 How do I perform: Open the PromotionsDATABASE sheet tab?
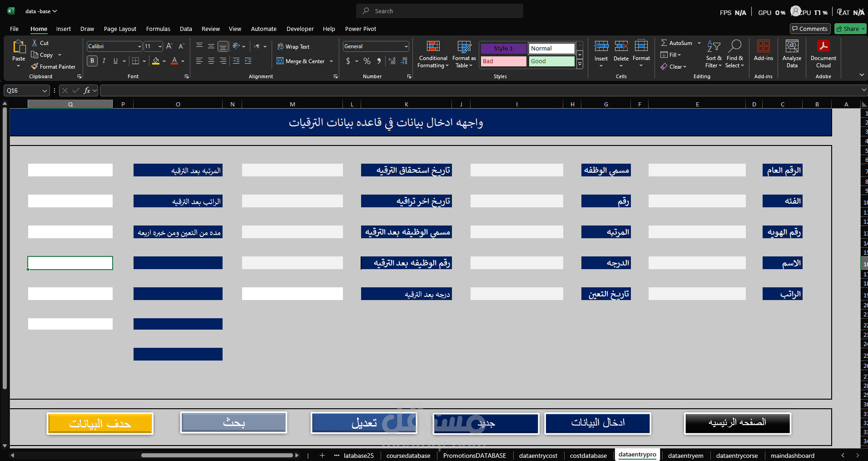coord(475,456)
